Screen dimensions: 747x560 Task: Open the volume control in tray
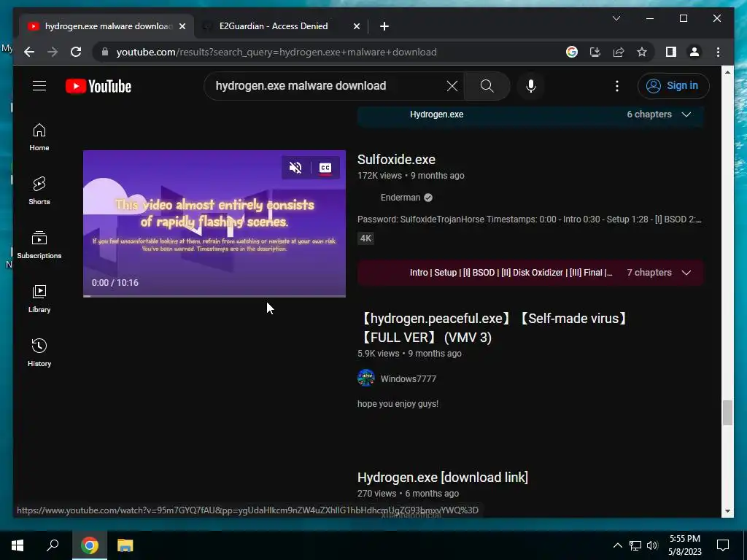pos(652,545)
